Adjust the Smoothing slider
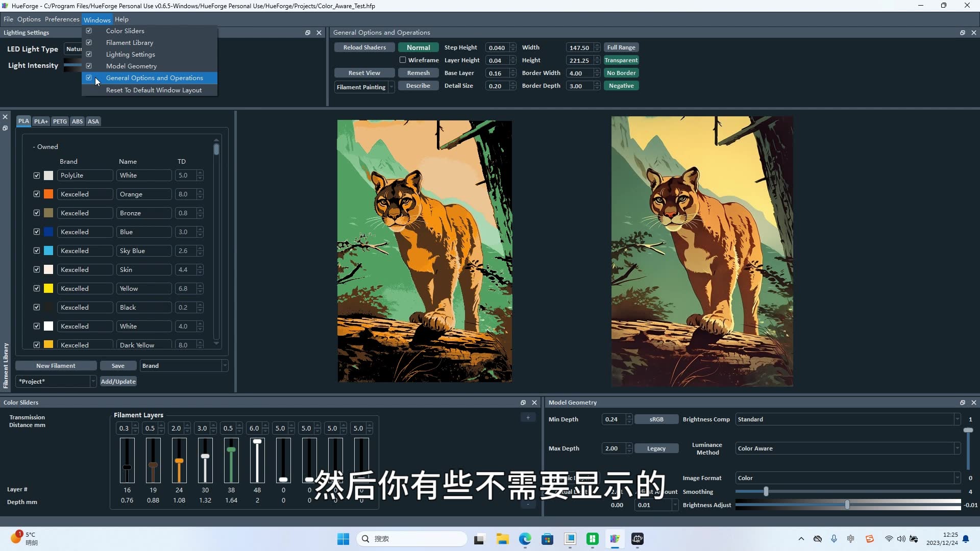 [x=766, y=491]
